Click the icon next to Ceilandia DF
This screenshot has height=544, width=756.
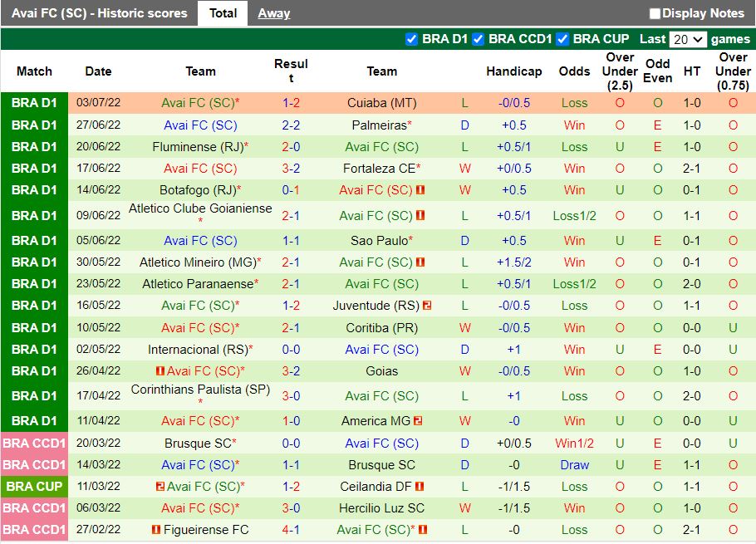pyautogui.click(x=420, y=486)
